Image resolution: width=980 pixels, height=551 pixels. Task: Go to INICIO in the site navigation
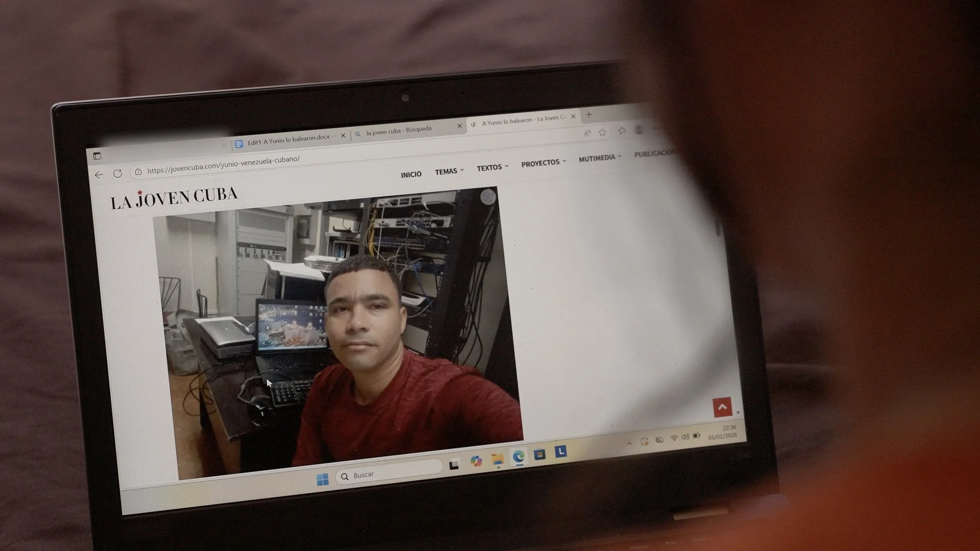[x=411, y=174]
